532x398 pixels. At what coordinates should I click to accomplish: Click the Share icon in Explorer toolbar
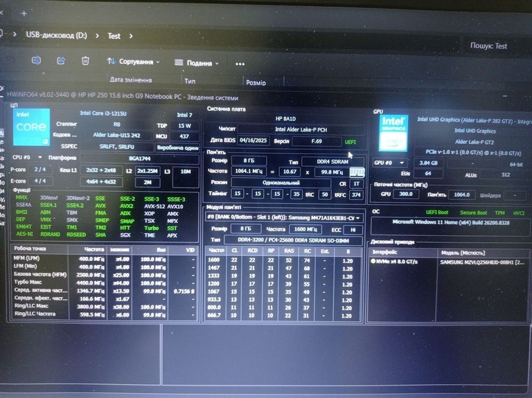[x=61, y=61]
